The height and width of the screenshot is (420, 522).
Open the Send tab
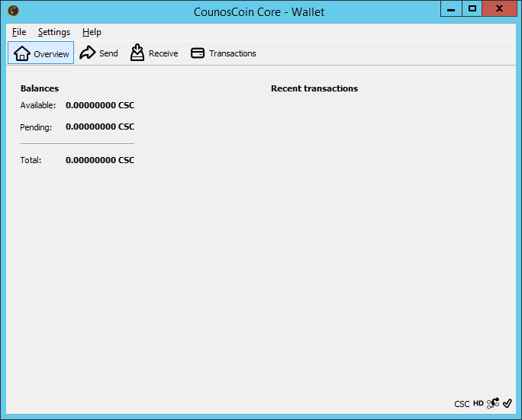point(98,53)
